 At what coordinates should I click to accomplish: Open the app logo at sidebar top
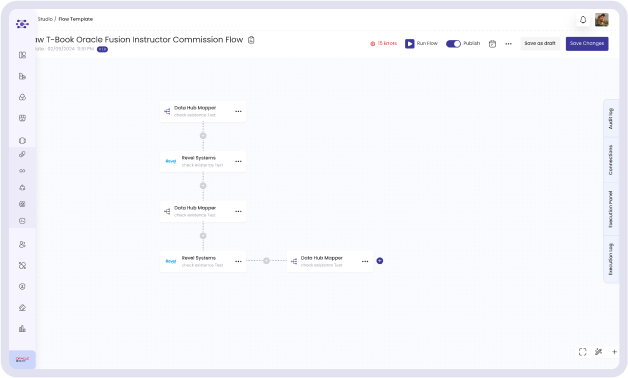coord(22,24)
